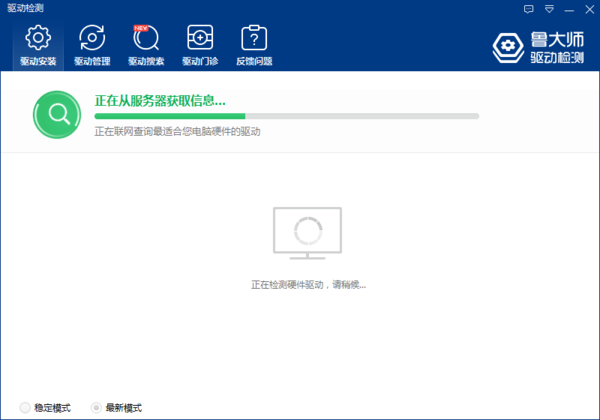Image resolution: width=600 pixels, height=420 pixels.
Task: Select the 稳定模式 radio button
Action: click(25, 408)
